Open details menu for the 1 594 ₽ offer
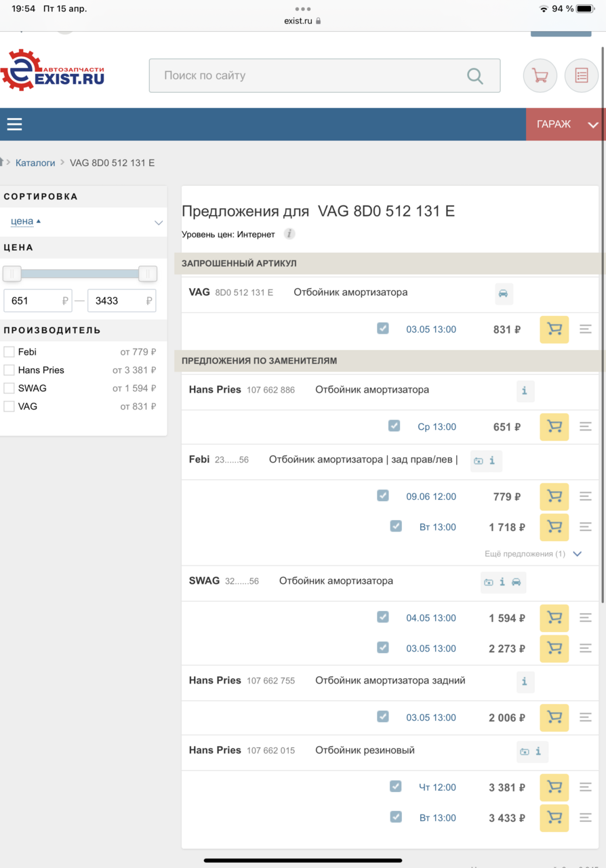 tap(586, 617)
